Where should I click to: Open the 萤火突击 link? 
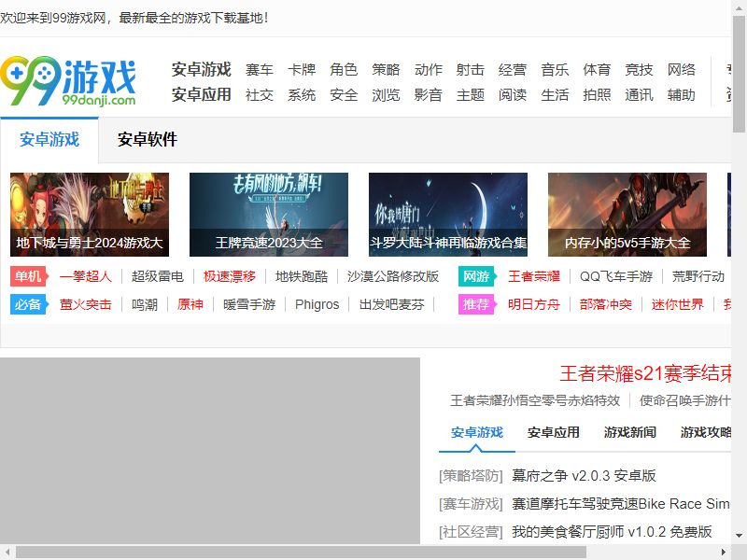pyautogui.click(x=86, y=305)
